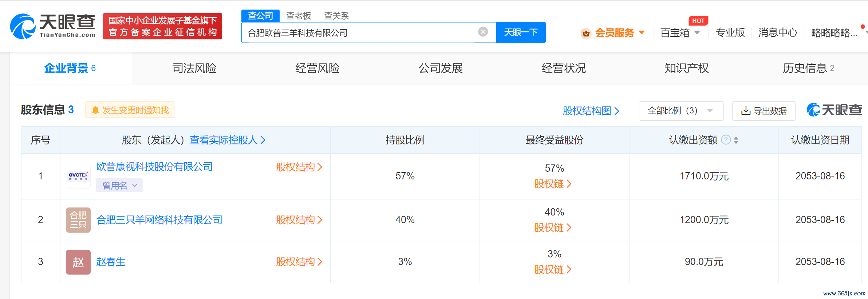The height and width of the screenshot is (299, 868).
Task: Click the 导出数据 button
Action: [764, 111]
